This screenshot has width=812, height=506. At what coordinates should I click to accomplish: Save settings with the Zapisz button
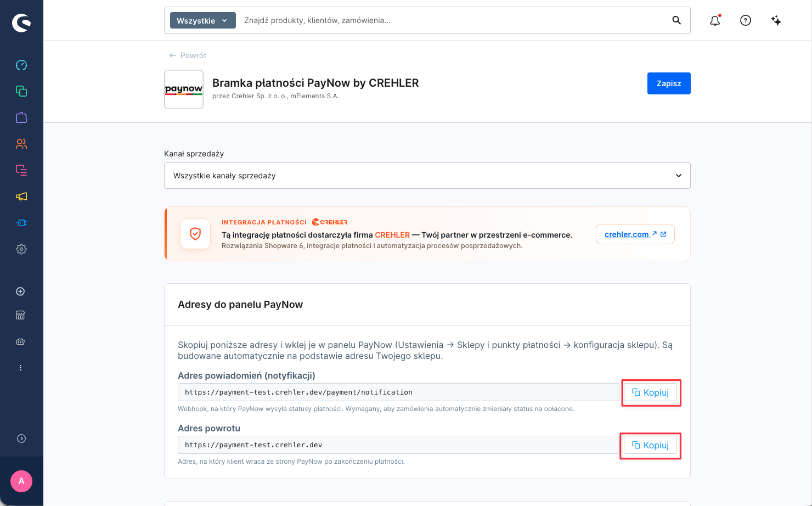coord(669,83)
